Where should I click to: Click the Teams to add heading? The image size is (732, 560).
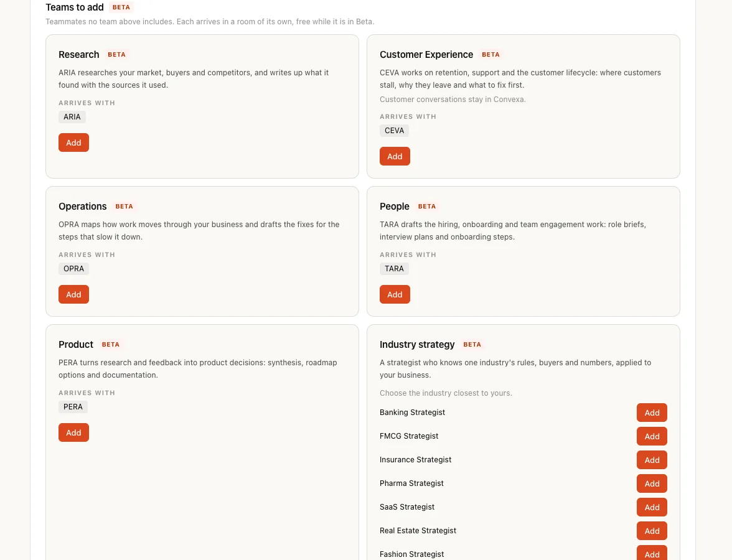[x=75, y=7]
